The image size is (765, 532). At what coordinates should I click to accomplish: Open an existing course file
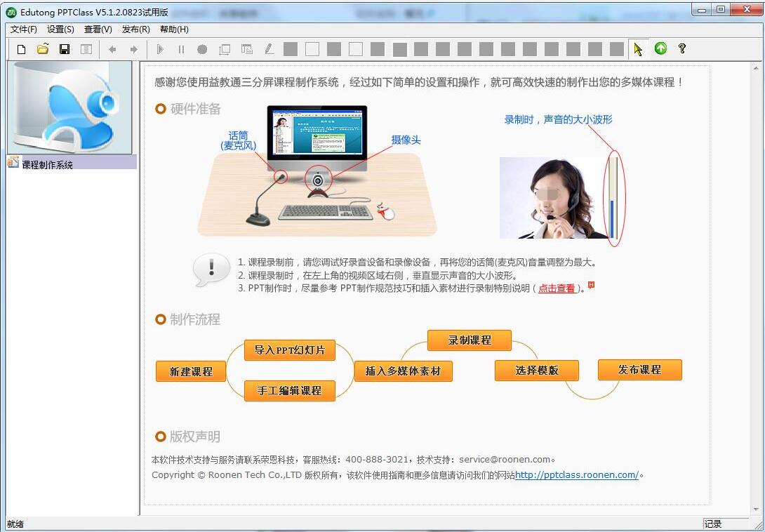43,49
